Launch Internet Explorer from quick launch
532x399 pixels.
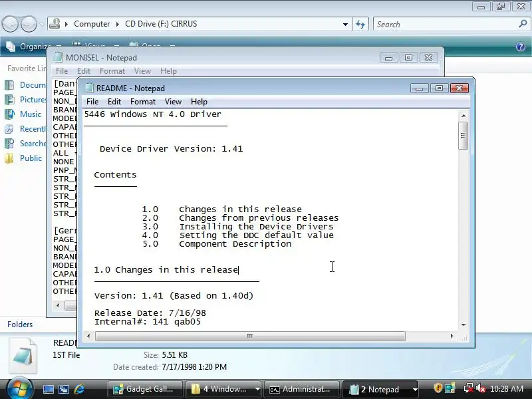79,389
